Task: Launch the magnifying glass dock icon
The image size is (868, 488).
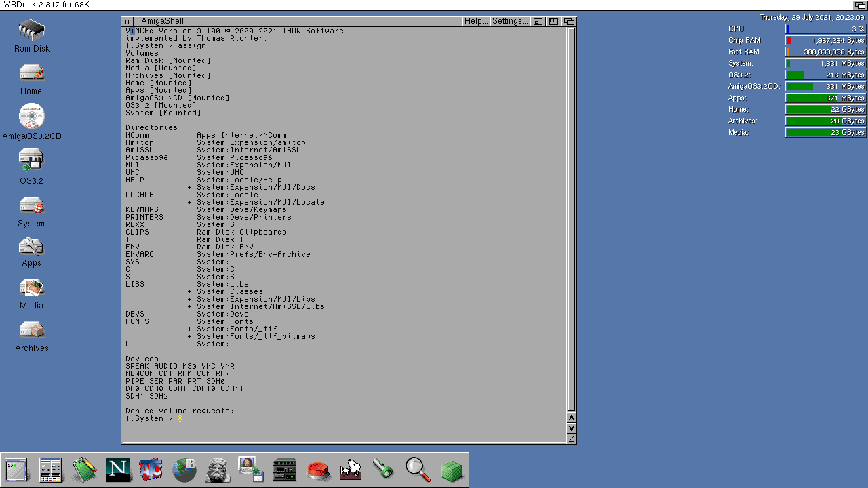Action: 418,470
